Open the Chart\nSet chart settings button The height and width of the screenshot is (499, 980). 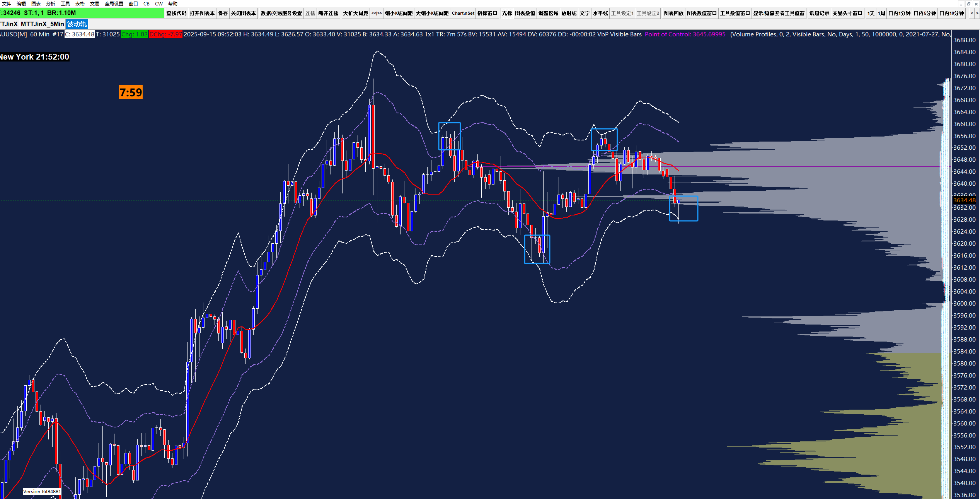(463, 13)
